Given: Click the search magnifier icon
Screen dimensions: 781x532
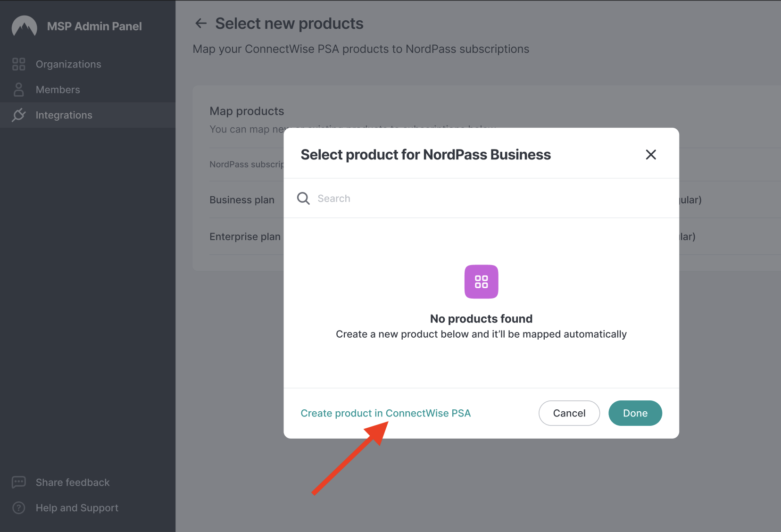Looking at the screenshot, I should tap(303, 198).
